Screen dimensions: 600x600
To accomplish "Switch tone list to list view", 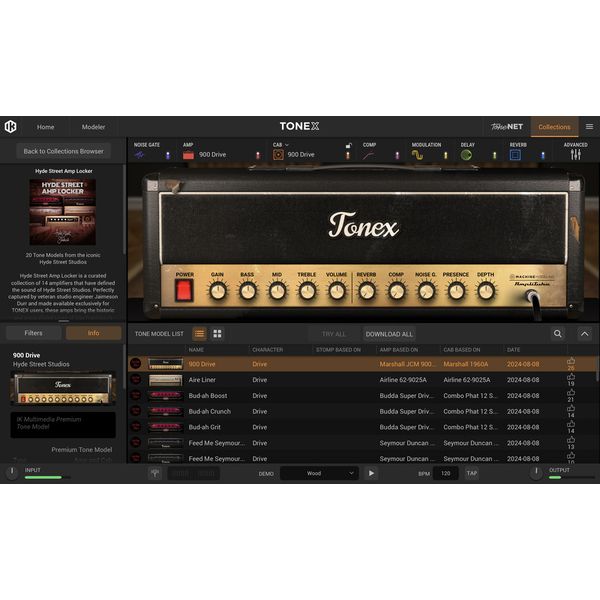I will pos(199,334).
